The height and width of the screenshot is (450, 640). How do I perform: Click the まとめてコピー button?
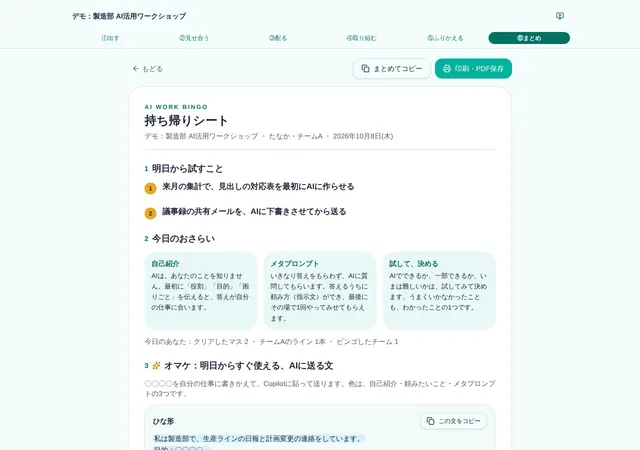pyautogui.click(x=392, y=69)
